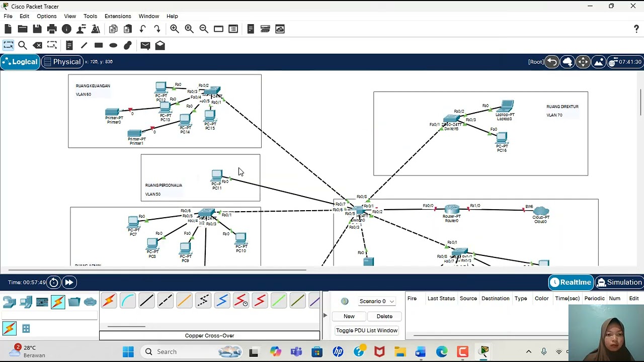Toggle PDU List Window
This screenshot has width=644, height=362.
click(x=367, y=330)
